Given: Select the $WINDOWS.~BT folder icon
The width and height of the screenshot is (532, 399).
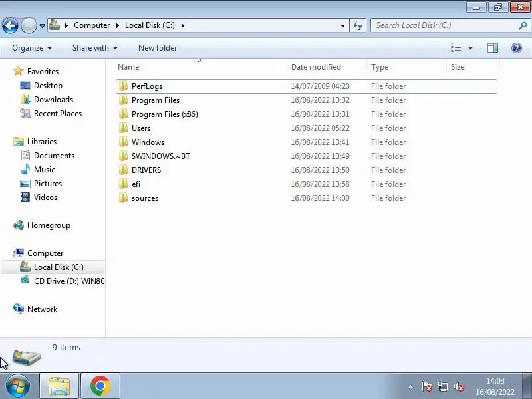Looking at the screenshot, I should click(123, 156).
